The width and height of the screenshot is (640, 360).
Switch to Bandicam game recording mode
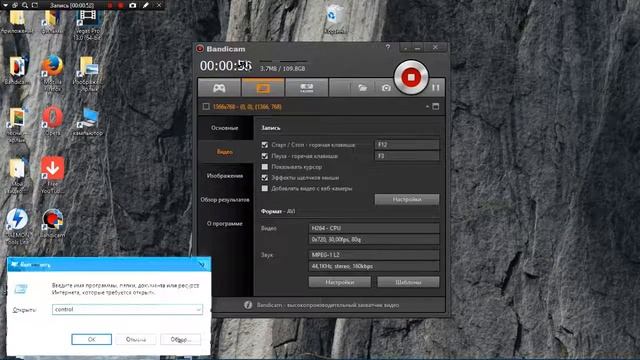click(219, 88)
